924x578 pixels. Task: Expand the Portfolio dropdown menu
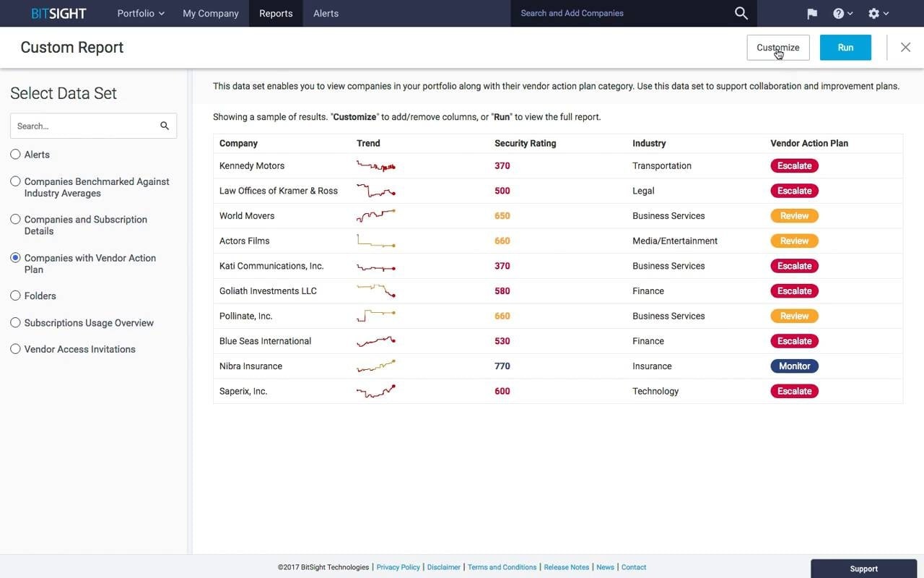point(141,14)
